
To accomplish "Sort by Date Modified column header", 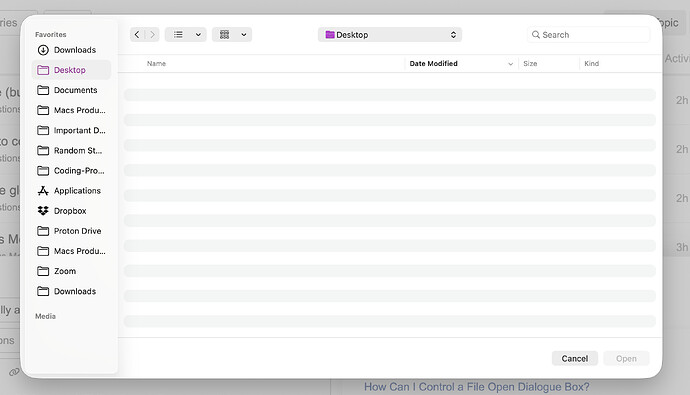I will pos(433,63).
